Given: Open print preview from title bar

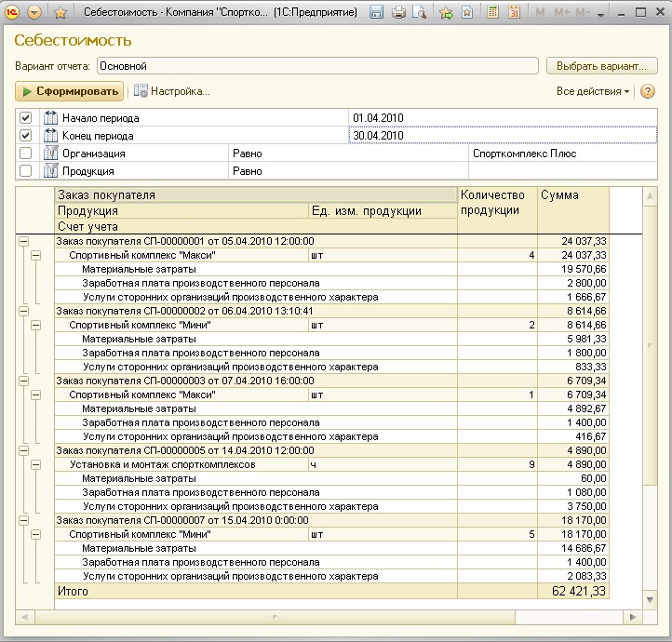Looking at the screenshot, I should coord(419,13).
